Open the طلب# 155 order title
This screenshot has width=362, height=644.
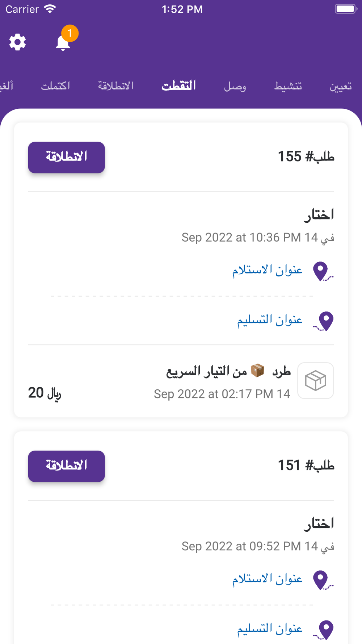click(x=306, y=157)
